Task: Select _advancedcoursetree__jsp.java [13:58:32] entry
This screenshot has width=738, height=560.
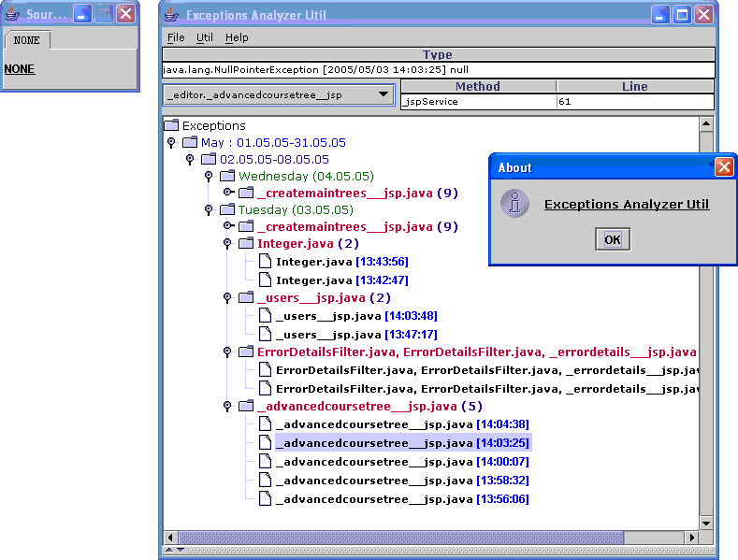Action: point(403,481)
